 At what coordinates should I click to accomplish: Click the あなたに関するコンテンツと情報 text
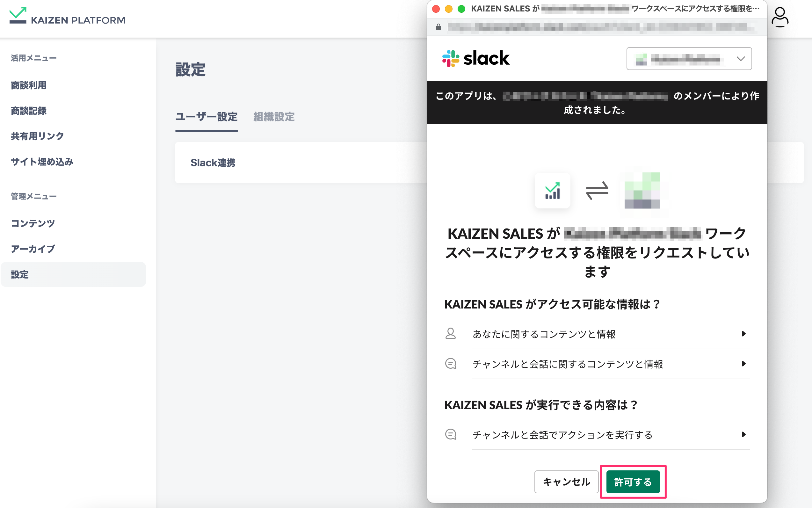(x=544, y=334)
